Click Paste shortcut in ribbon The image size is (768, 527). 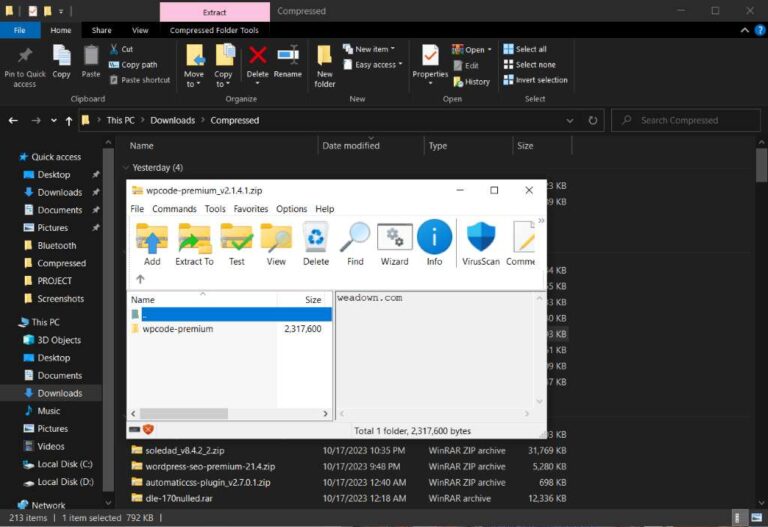(140, 80)
